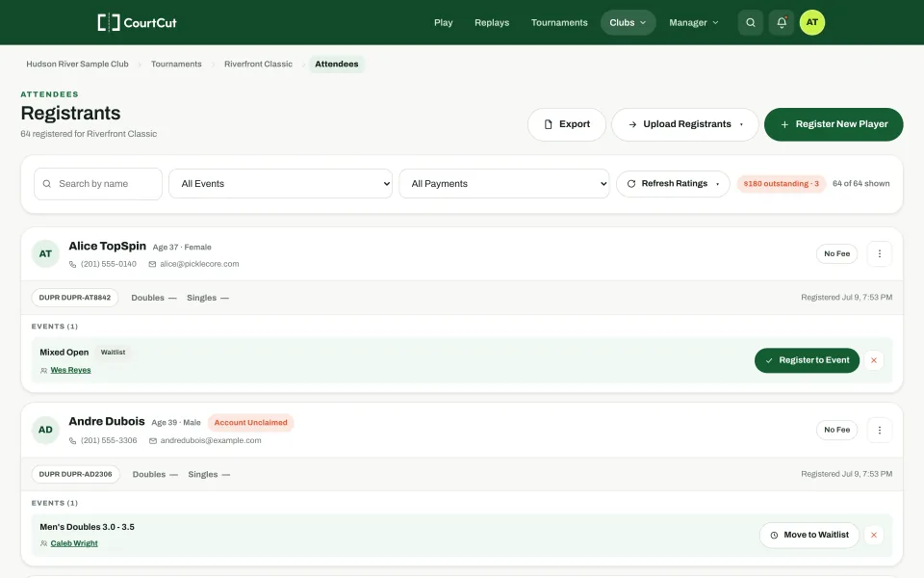Open kebab menu for Alice TopSpin
The width and height of the screenshot is (924, 578).
click(x=879, y=253)
